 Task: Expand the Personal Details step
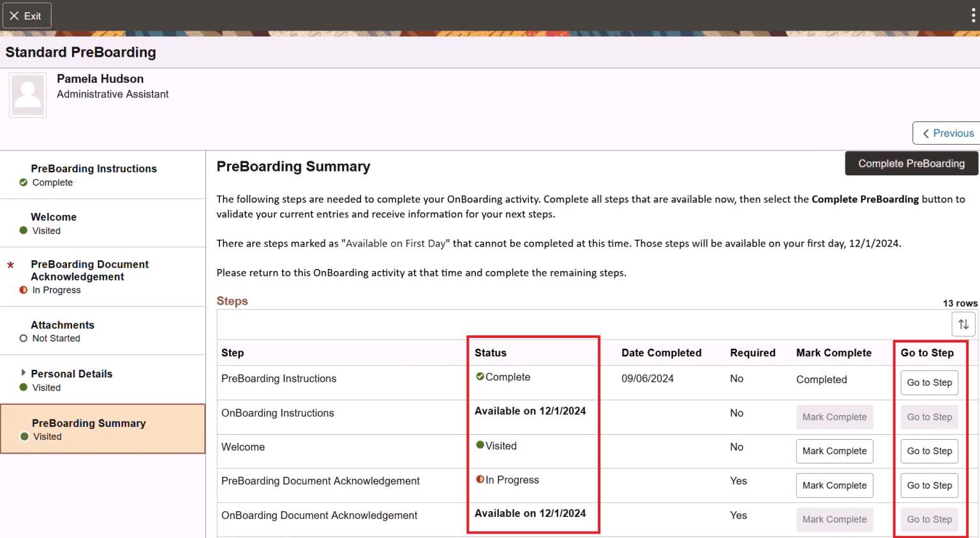24,374
